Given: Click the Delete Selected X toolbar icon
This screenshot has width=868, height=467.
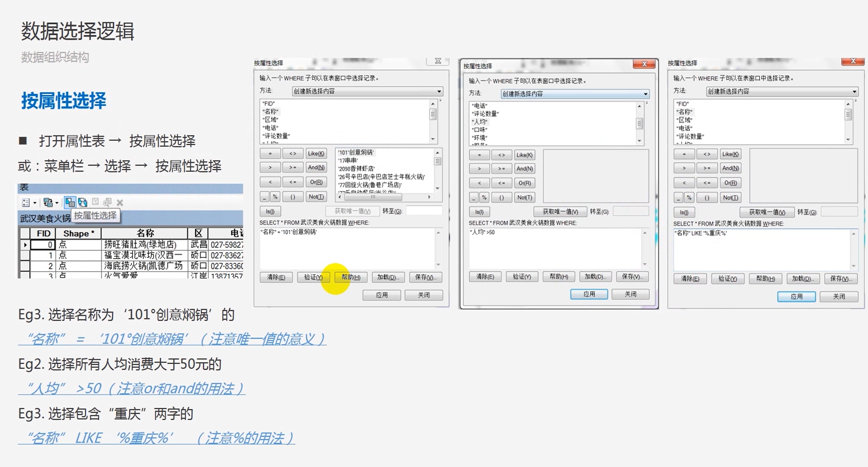Looking at the screenshot, I should pyautogui.click(x=120, y=202).
